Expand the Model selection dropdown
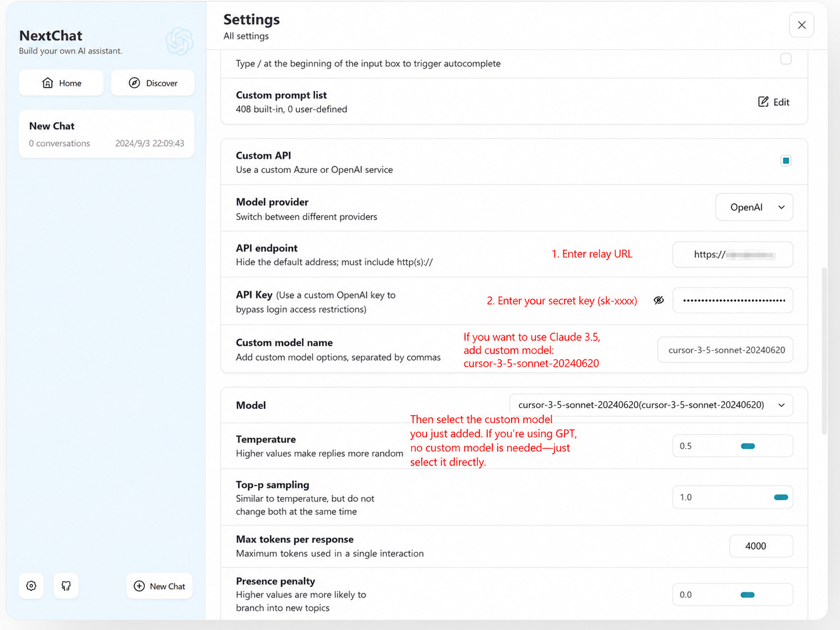840x630 pixels. [651, 405]
